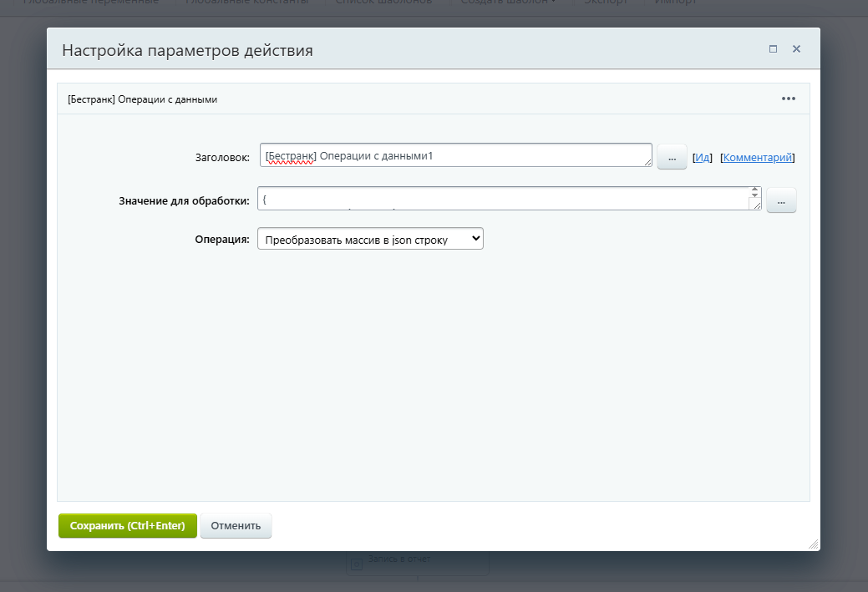Click the resize grip at the dialog corner
This screenshot has height=592, width=868.
814,544
